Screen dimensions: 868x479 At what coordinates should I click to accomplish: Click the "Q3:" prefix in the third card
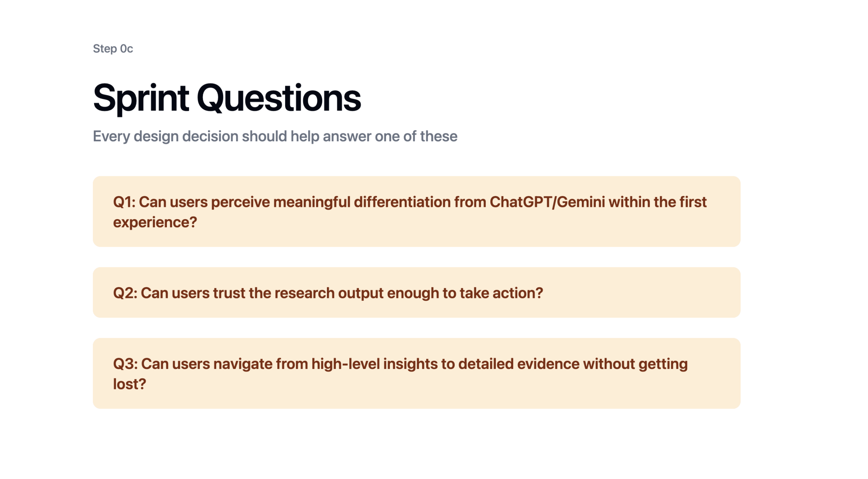coord(125,364)
